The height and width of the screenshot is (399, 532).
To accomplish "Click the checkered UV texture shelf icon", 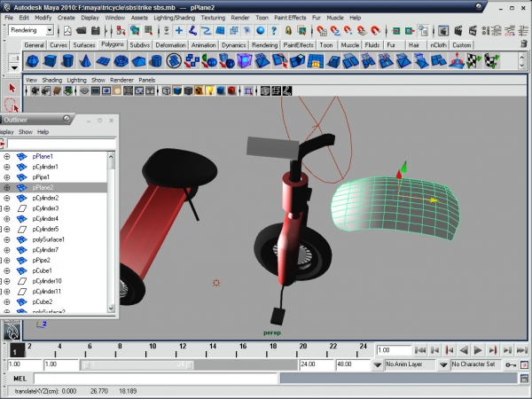I will coord(473,61).
